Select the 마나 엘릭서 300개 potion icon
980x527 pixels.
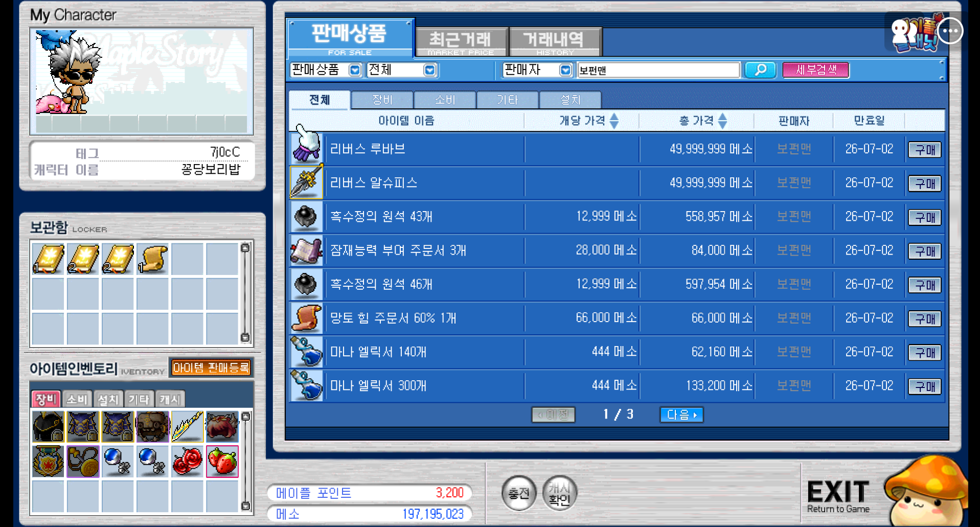coord(306,385)
